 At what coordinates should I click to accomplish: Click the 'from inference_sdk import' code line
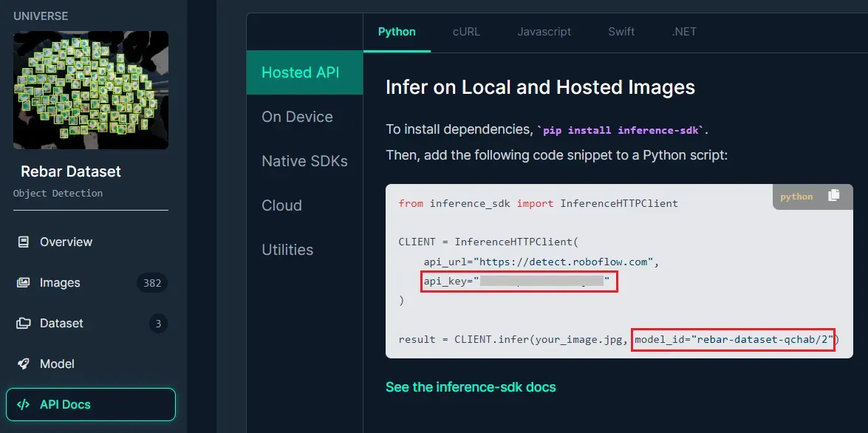tap(538, 203)
